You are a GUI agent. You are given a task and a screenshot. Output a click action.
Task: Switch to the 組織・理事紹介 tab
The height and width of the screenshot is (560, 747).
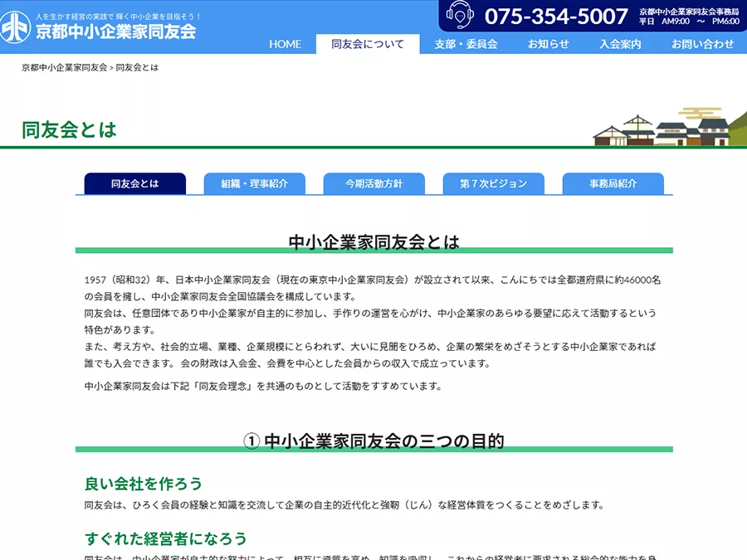click(255, 183)
